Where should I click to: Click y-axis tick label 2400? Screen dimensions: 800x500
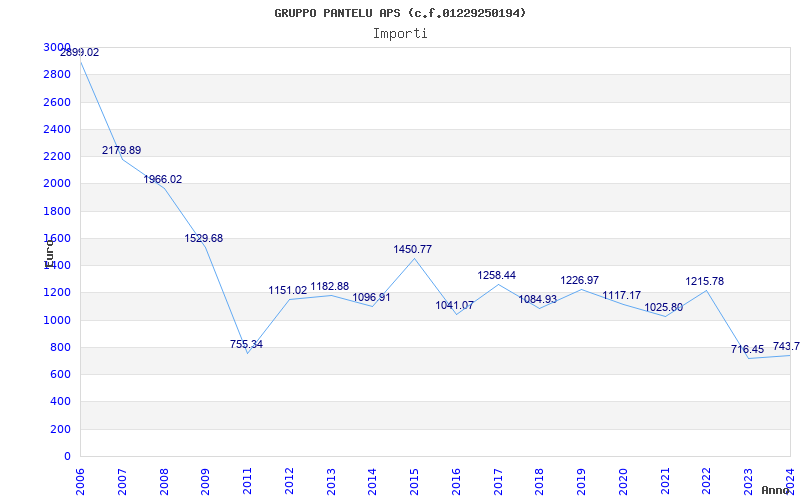point(57,129)
